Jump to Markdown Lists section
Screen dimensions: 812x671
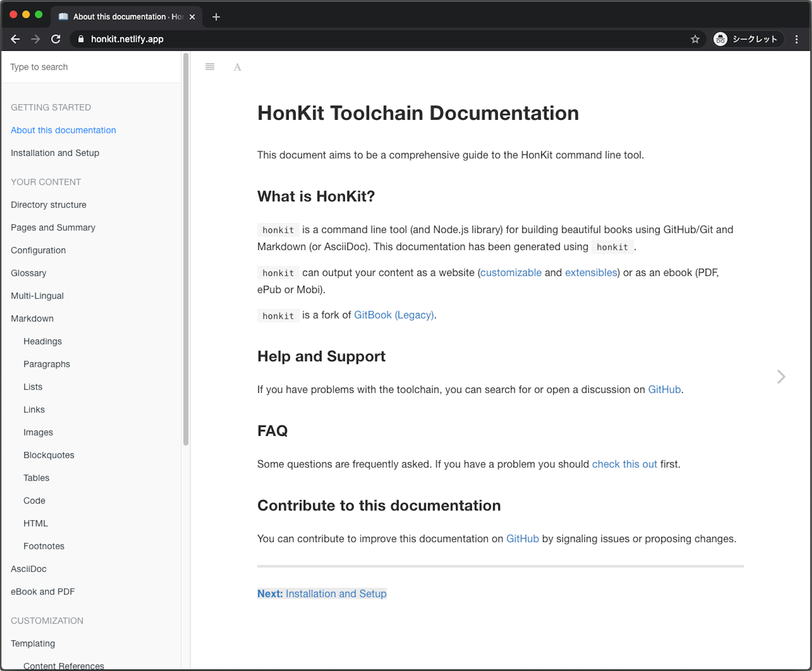(x=33, y=387)
